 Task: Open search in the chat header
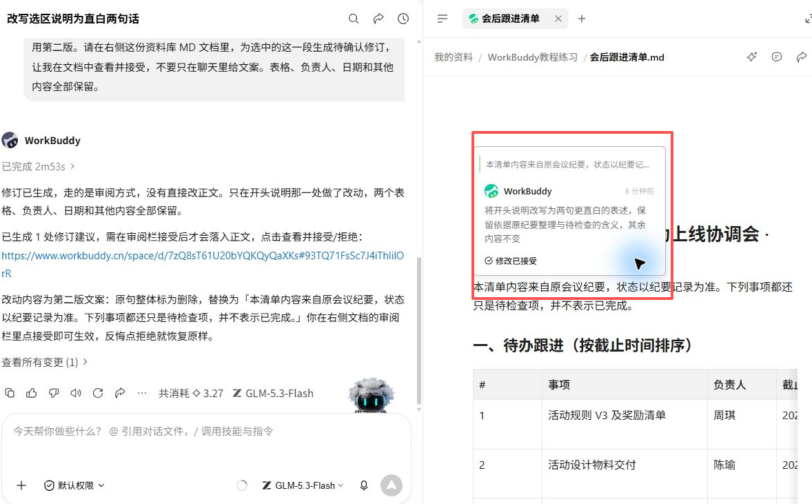[x=354, y=19]
